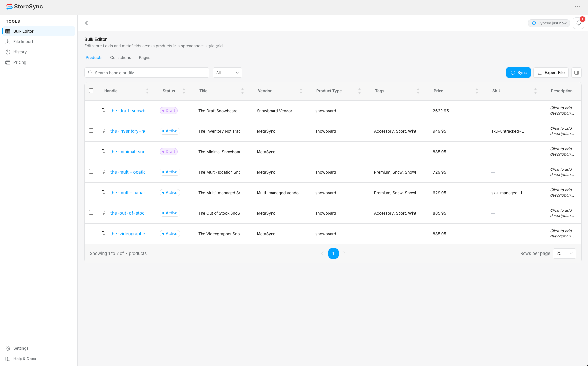Add description for The Draft Snowboard
The image size is (588, 366).
[562, 111]
